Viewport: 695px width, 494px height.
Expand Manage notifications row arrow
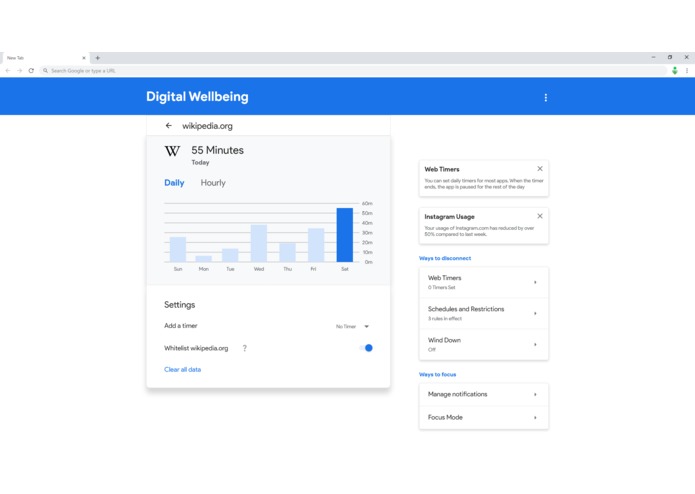(535, 394)
